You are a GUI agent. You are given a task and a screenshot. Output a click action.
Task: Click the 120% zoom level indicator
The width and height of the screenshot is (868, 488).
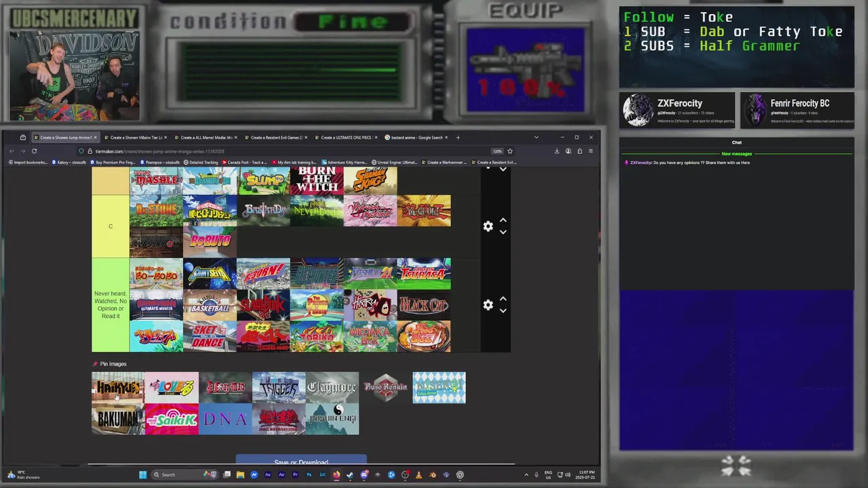(x=497, y=151)
